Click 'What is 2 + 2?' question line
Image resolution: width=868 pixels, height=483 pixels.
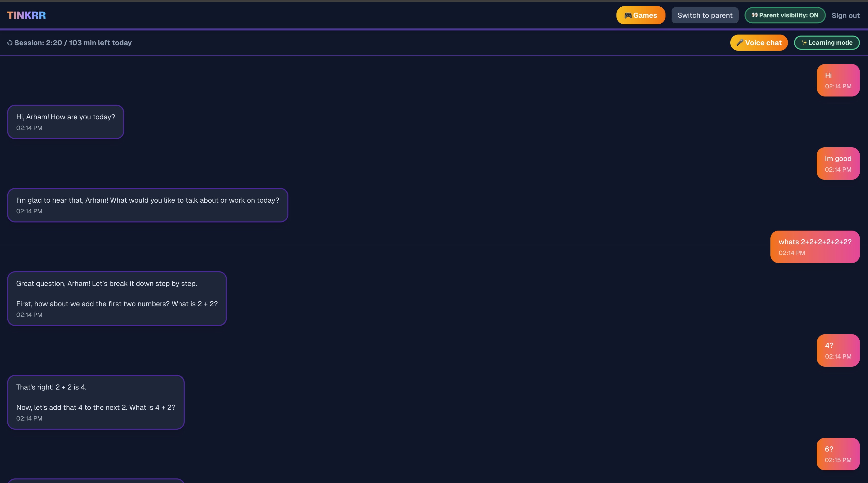pyautogui.click(x=117, y=304)
